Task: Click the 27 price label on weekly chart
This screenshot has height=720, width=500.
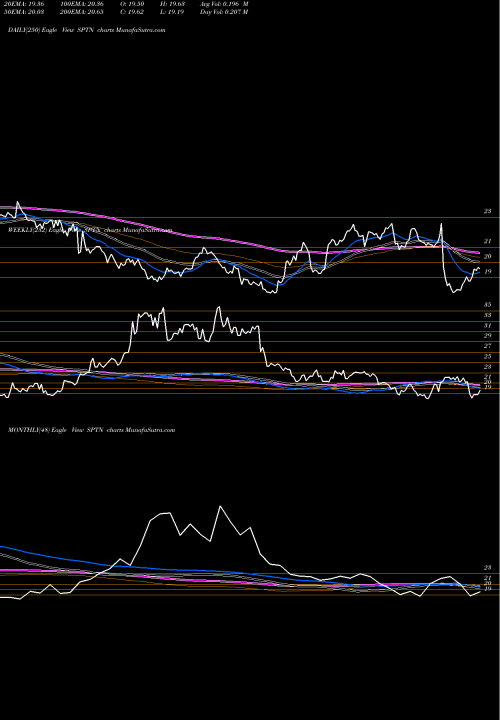Action: (x=487, y=346)
